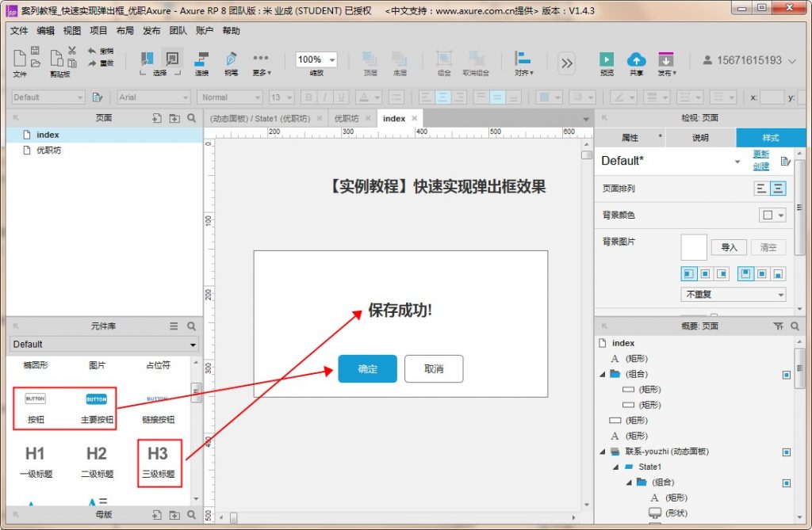
Task: Select the 钢笔 (Pen) tool
Action: [231, 60]
